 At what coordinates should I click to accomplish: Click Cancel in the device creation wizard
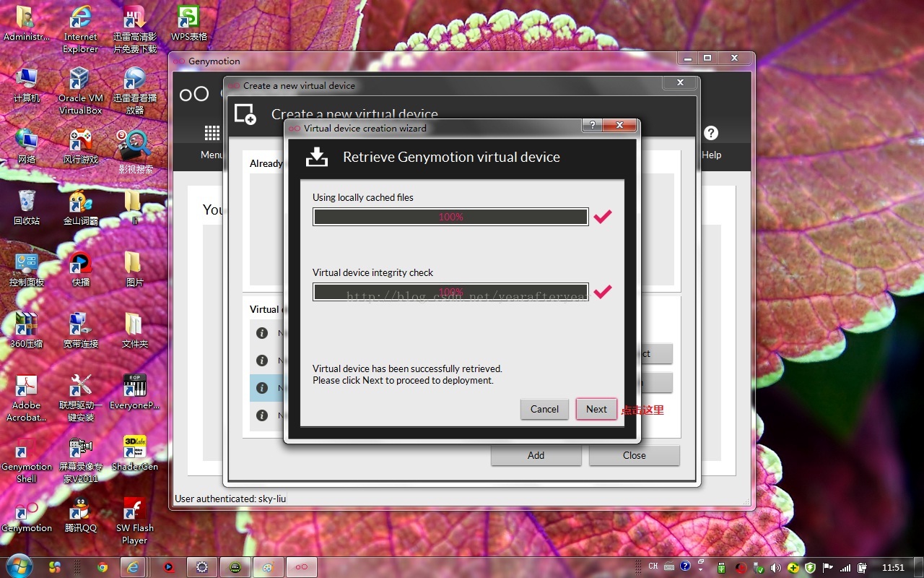pos(544,409)
